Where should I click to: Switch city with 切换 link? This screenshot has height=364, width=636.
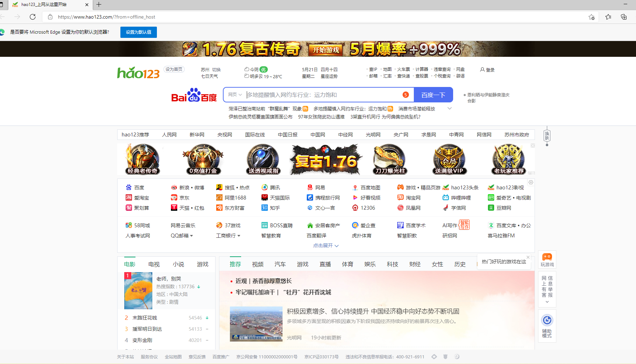tap(217, 70)
